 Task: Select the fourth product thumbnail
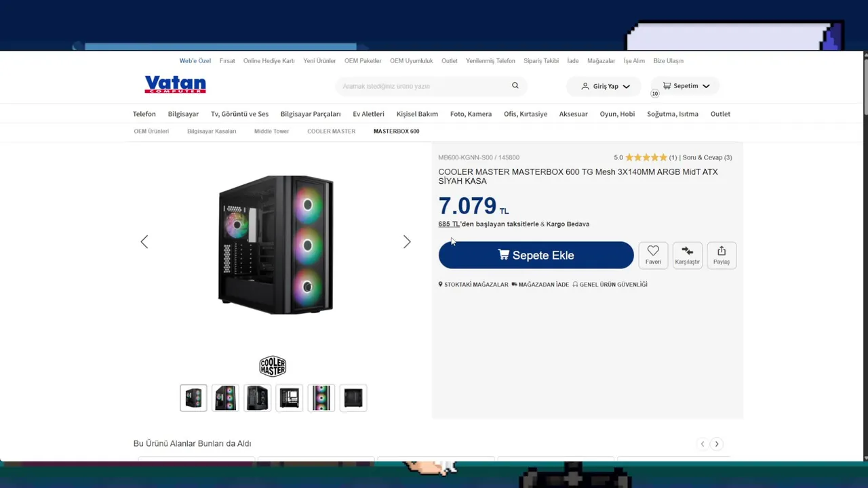290,398
